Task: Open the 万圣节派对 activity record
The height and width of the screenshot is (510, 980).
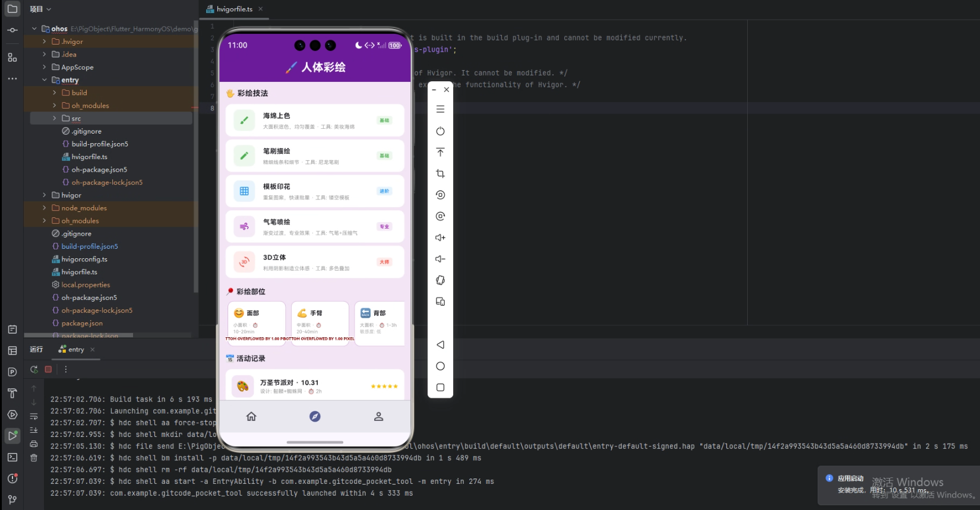Action: click(x=315, y=385)
